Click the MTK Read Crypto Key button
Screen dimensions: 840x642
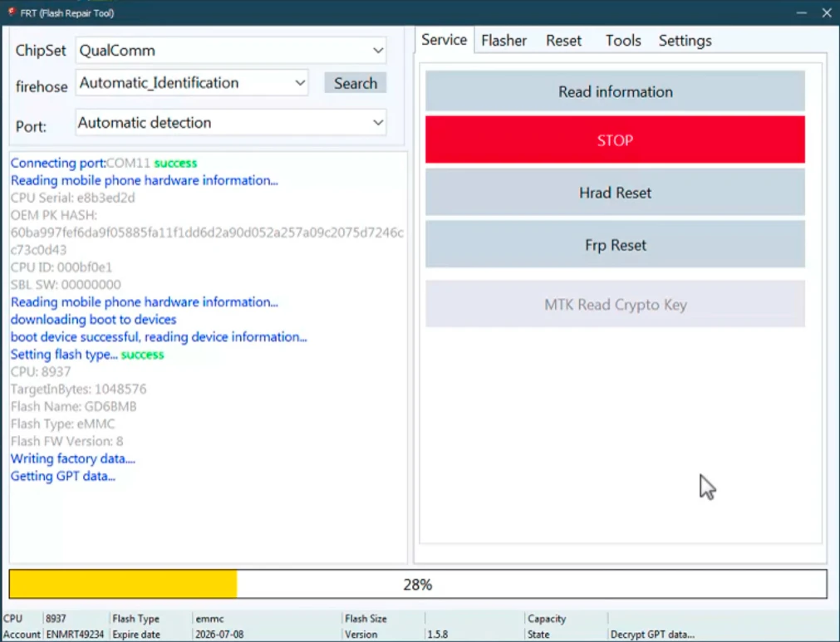tap(615, 305)
